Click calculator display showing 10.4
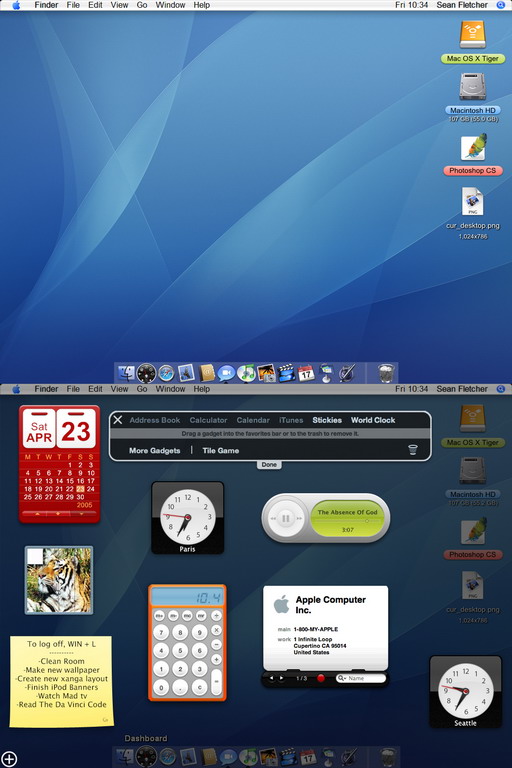 (x=187, y=597)
